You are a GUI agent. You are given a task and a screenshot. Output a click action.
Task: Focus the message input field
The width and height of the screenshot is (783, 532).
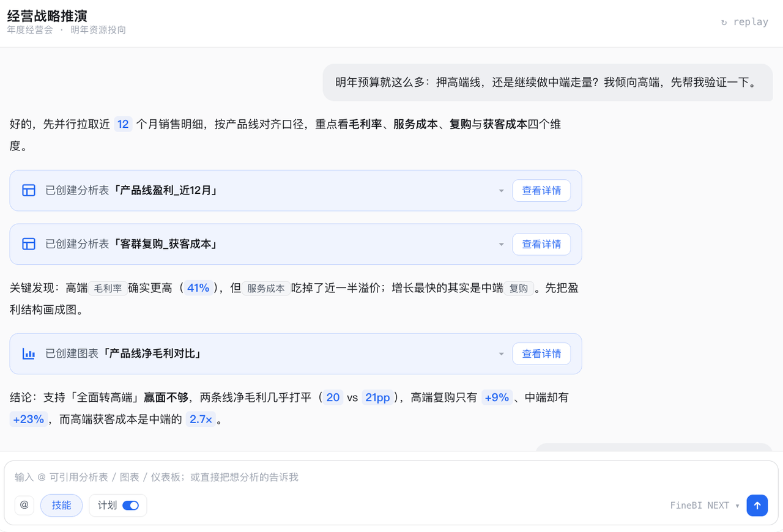pos(391,477)
